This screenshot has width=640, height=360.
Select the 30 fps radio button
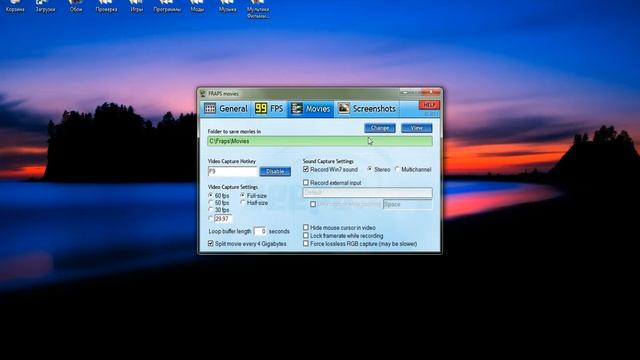click(211, 210)
